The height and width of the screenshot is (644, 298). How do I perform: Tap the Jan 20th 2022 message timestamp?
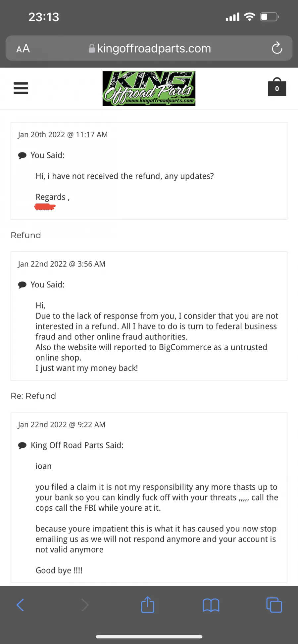[63, 135]
